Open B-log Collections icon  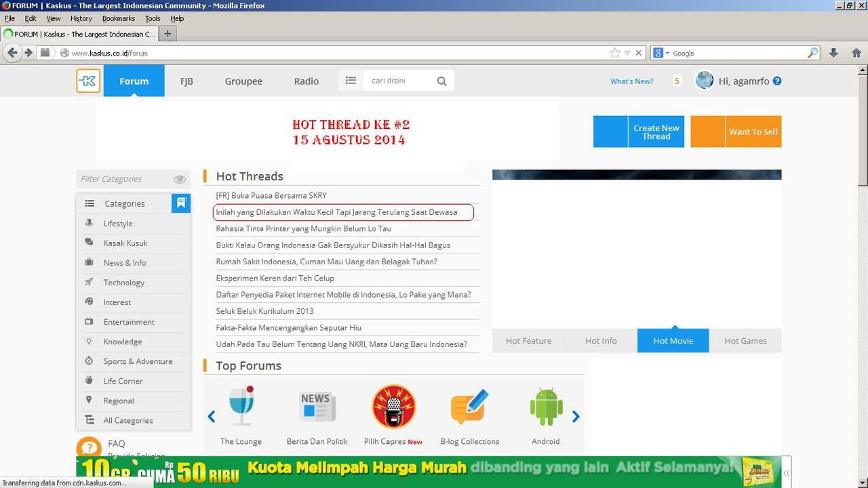point(469,407)
